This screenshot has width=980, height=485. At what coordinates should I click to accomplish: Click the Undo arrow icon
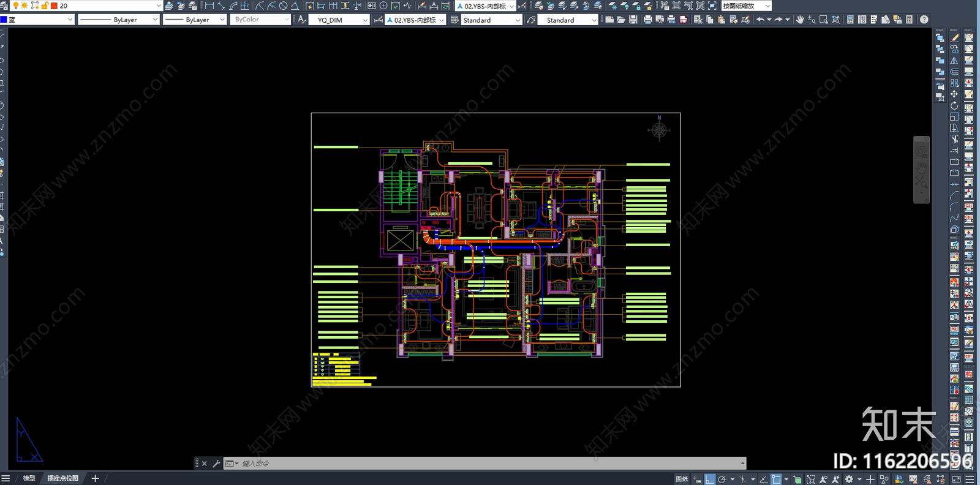[760, 20]
